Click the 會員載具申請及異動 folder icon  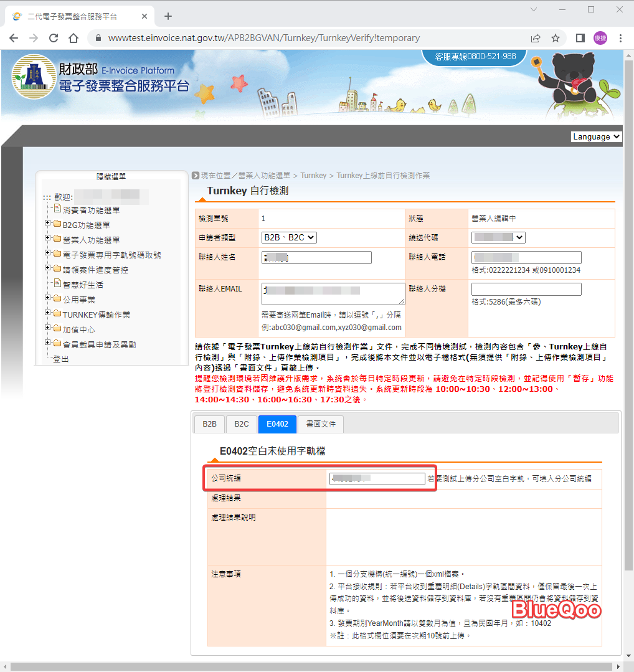click(x=58, y=343)
